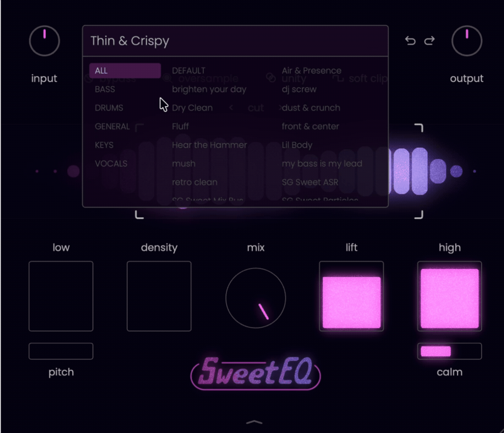Load the dust & crunch preset
The image size is (504, 433).
coord(311,108)
